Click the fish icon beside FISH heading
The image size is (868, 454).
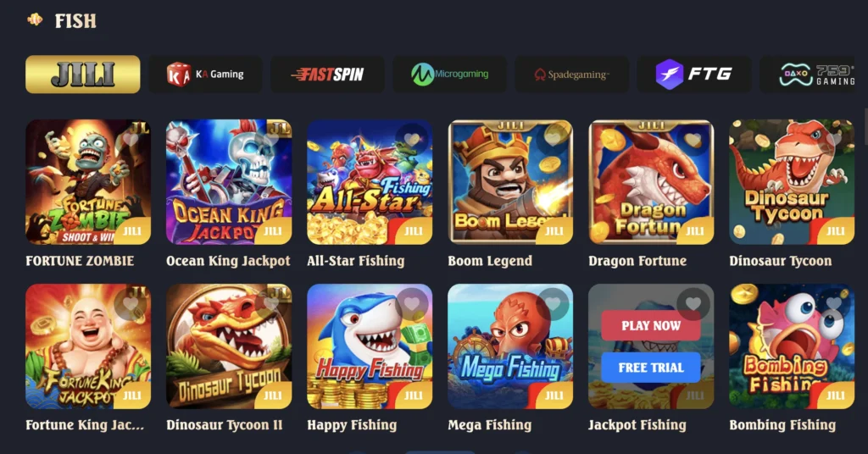point(35,20)
